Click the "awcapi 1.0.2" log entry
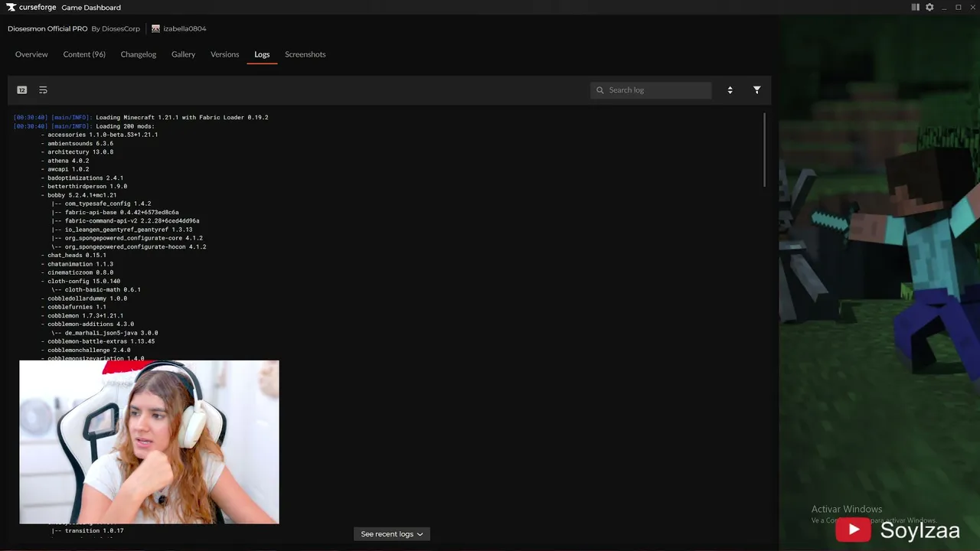 (x=68, y=169)
